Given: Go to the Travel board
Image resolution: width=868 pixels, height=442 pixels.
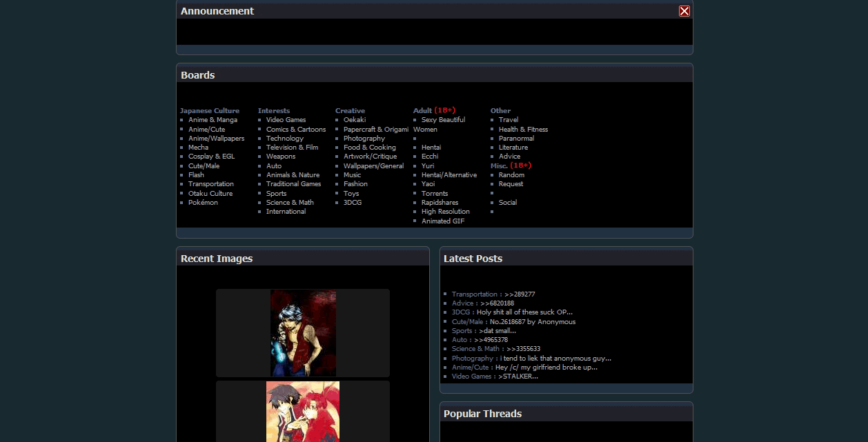Looking at the screenshot, I should (x=508, y=120).
